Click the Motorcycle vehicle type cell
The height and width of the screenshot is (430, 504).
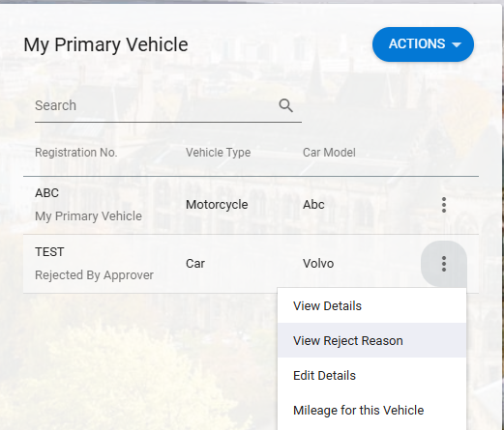pos(217,205)
